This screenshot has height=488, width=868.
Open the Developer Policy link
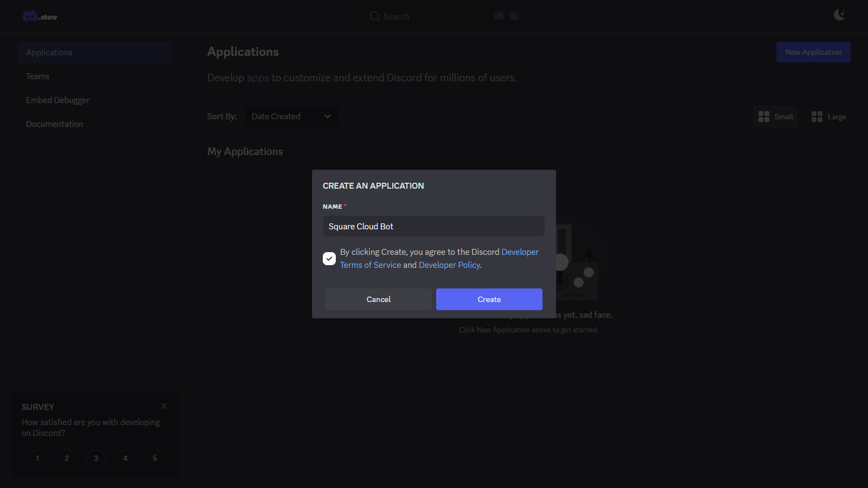click(x=449, y=265)
